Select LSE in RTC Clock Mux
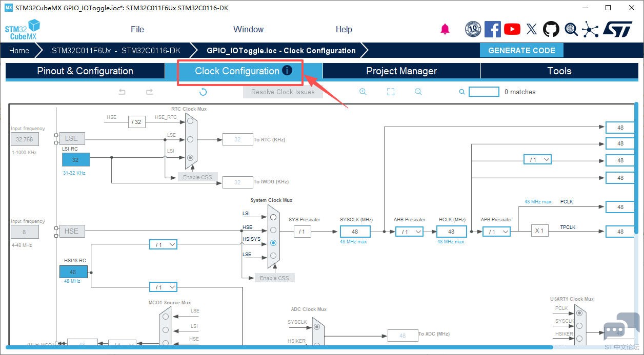This screenshot has height=355, width=644. [190, 139]
